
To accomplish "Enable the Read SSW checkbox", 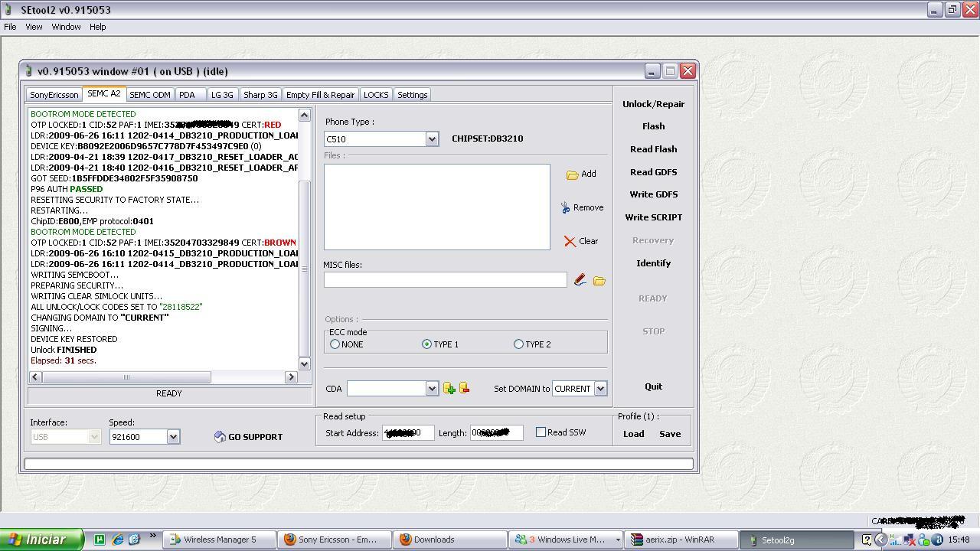I will click(541, 432).
